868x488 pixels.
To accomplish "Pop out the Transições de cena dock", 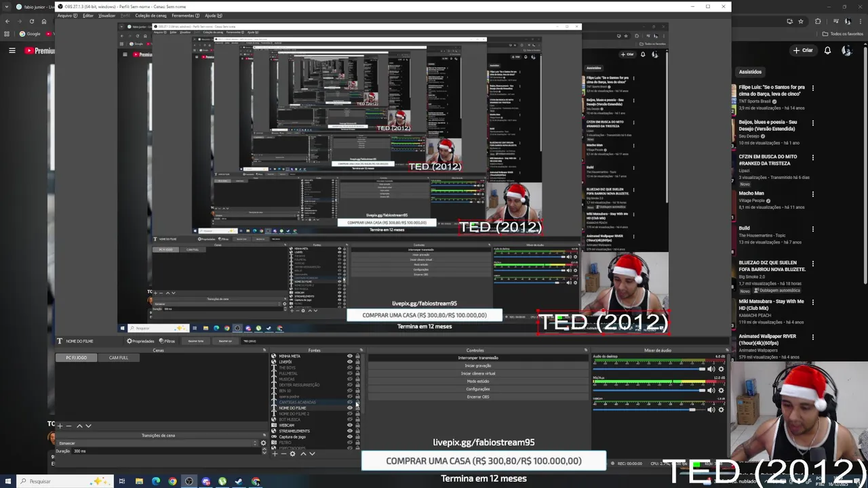I will (x=264, y=435).
